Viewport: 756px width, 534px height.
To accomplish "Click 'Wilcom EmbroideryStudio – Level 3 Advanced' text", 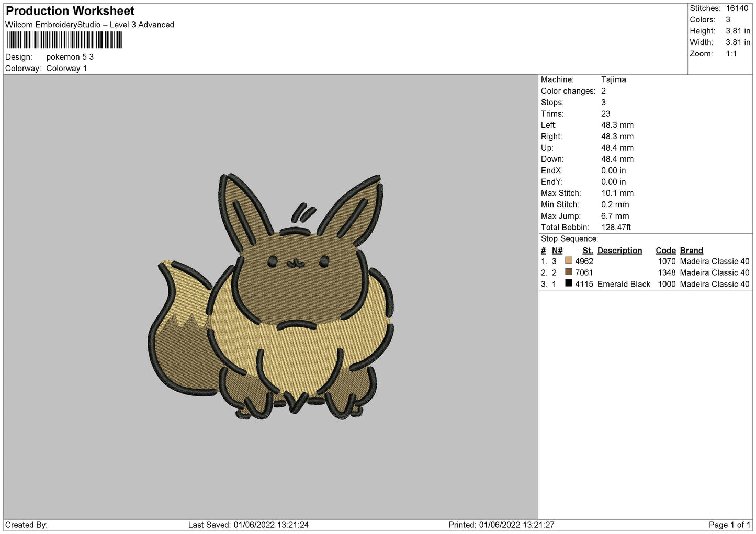I will (x=89, y=25).
